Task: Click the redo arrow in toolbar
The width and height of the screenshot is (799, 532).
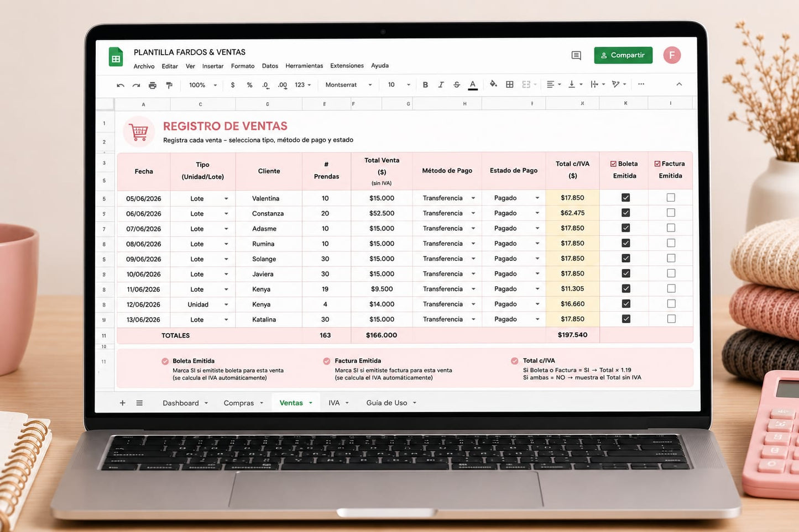Action: coord(136,85)
